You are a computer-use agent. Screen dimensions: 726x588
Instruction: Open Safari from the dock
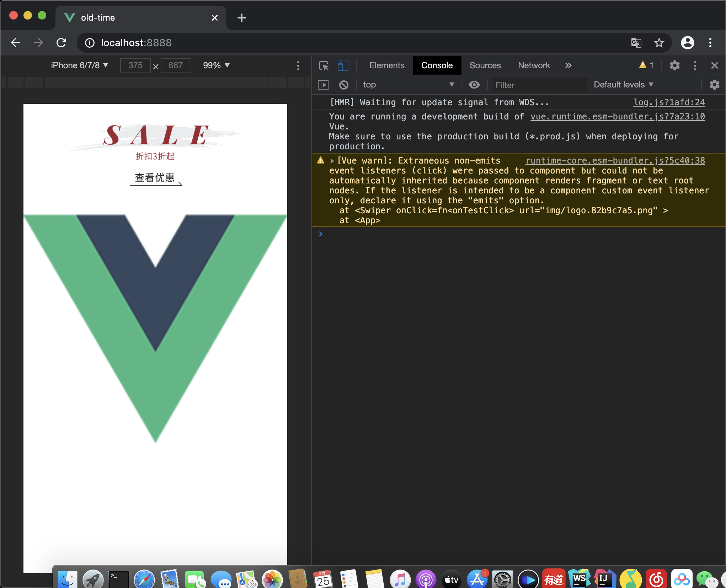144,579
